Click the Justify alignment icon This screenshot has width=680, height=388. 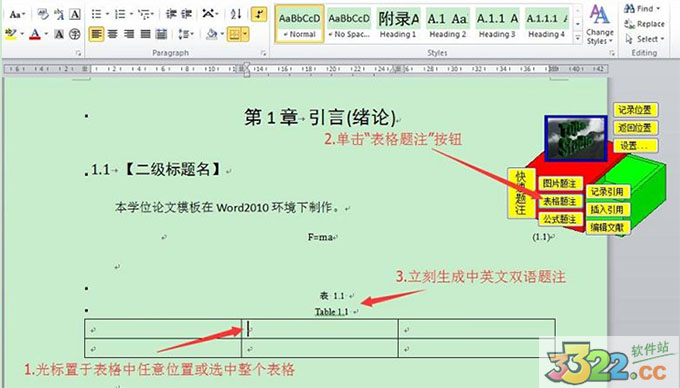pyautogui.click(x=145, y=34)
